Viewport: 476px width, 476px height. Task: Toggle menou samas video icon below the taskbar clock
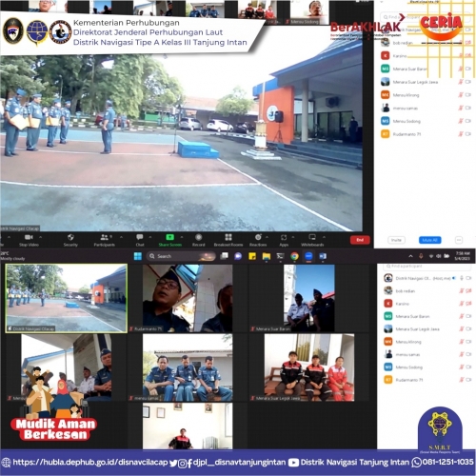(x=468, y=354)
